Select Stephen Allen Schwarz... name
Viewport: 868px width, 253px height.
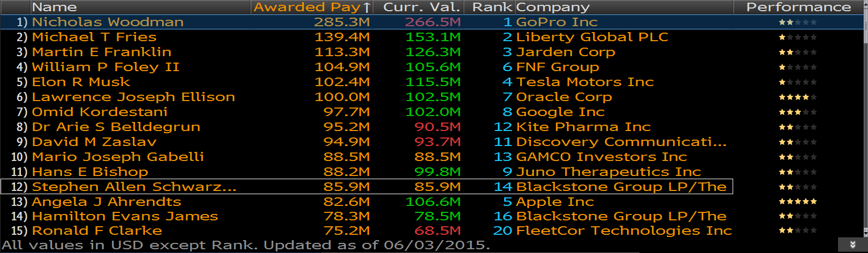tap(134, 187)
